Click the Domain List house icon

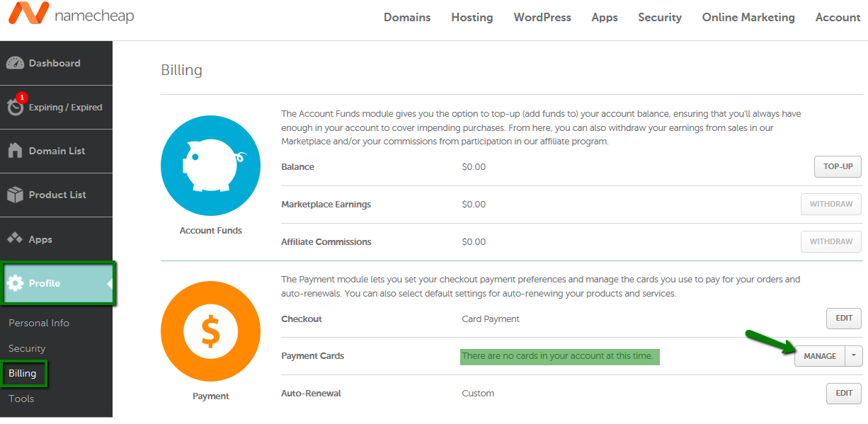click(15, 151)
